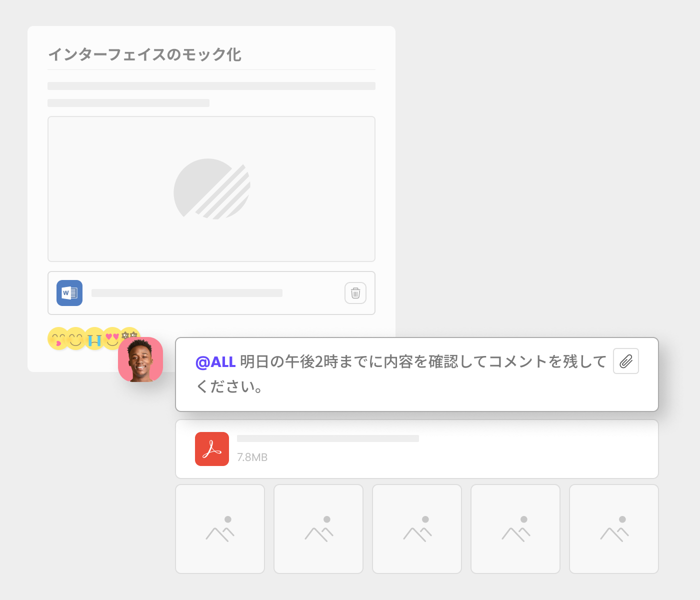Open the first attached image thumbnail

(220, 529)
